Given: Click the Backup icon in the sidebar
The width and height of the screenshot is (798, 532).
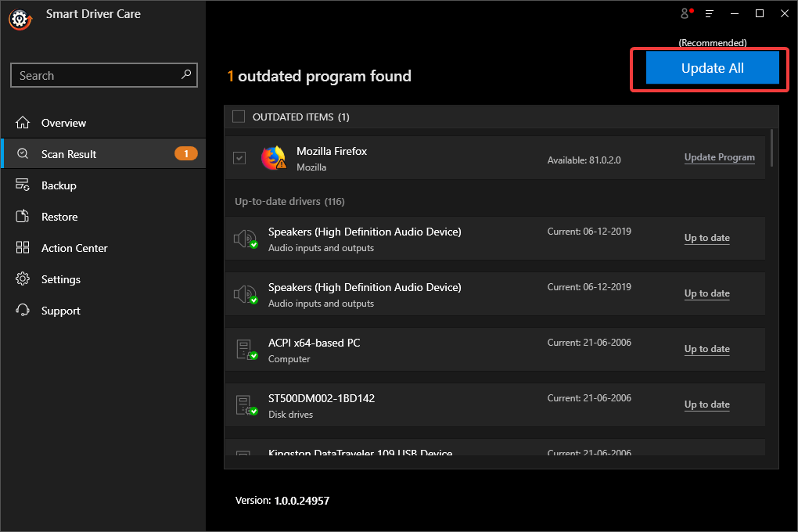Looking at the screenshot, I should click(23, 185).
